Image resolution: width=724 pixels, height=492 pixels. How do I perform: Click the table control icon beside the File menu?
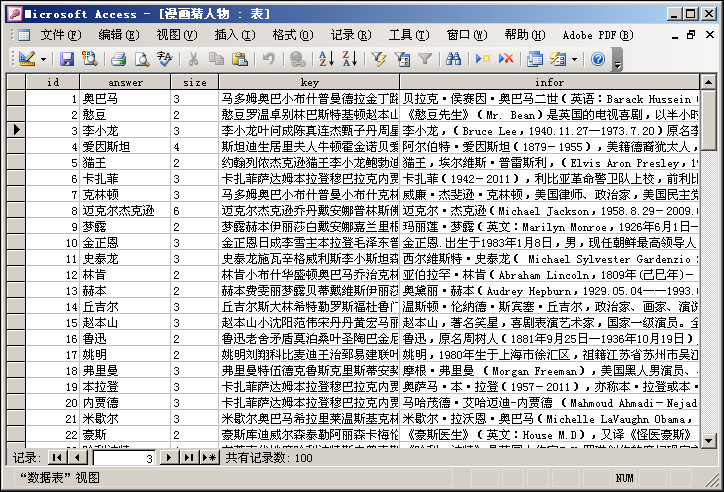(x=24, y=35)
